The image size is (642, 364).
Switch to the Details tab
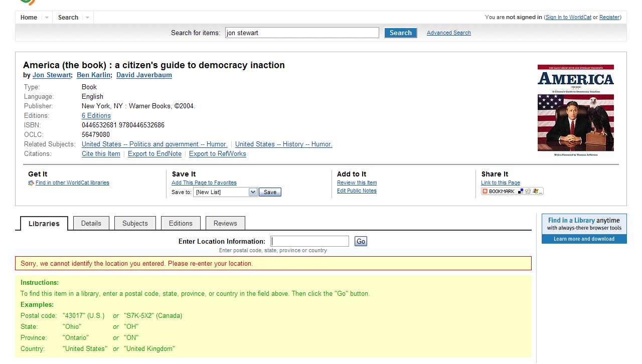(x=91, y=223)
